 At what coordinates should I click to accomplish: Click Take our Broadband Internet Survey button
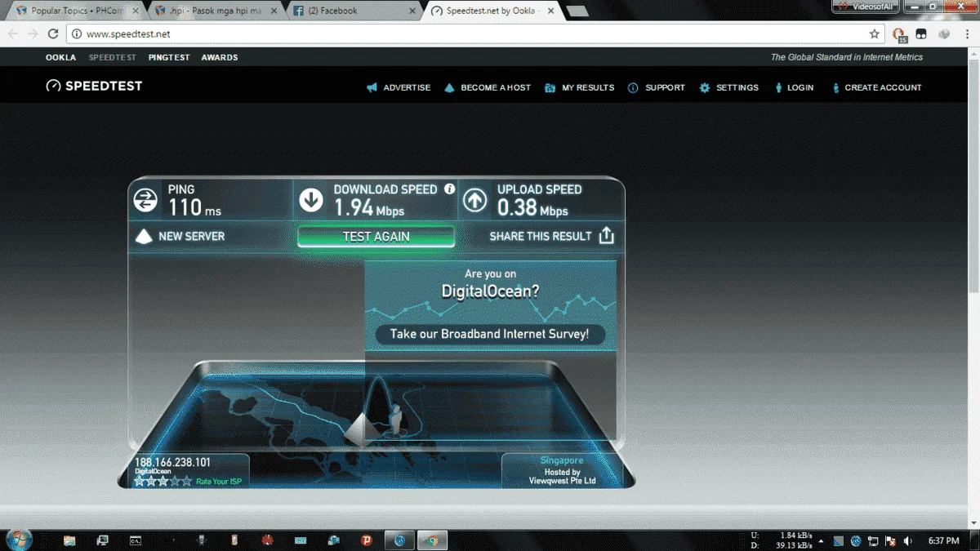[x=489, y=334]
